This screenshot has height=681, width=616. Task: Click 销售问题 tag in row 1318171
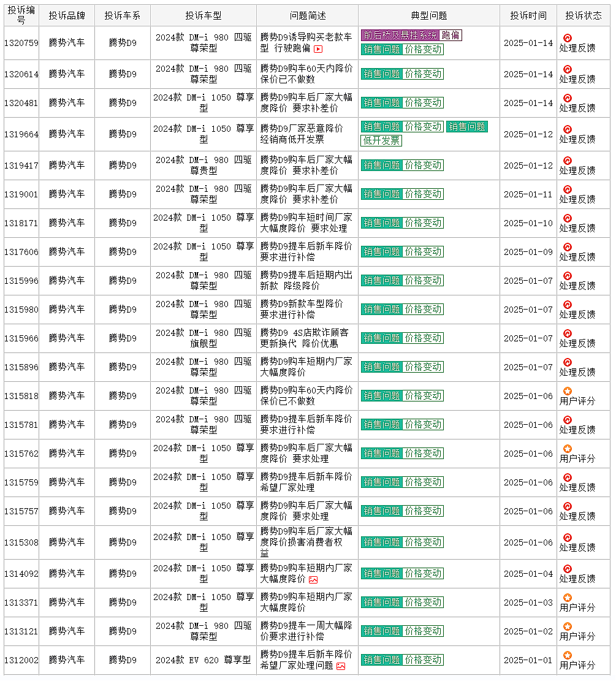[381, 223]
